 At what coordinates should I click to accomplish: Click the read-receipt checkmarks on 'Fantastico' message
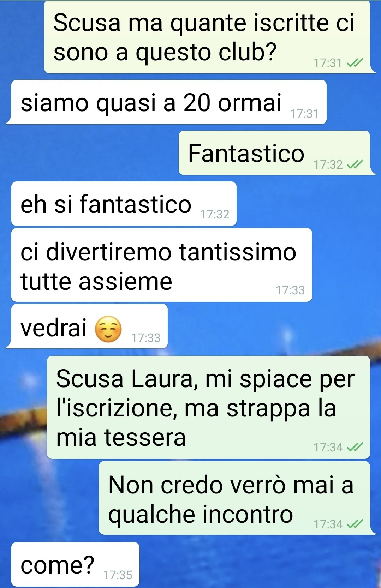point(355,164)
